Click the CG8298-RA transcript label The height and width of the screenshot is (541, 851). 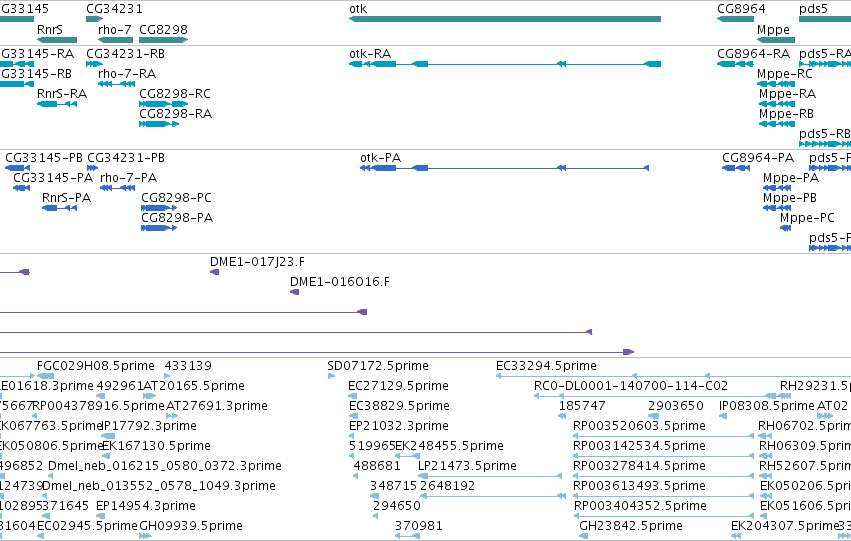(x=176, y=114)
